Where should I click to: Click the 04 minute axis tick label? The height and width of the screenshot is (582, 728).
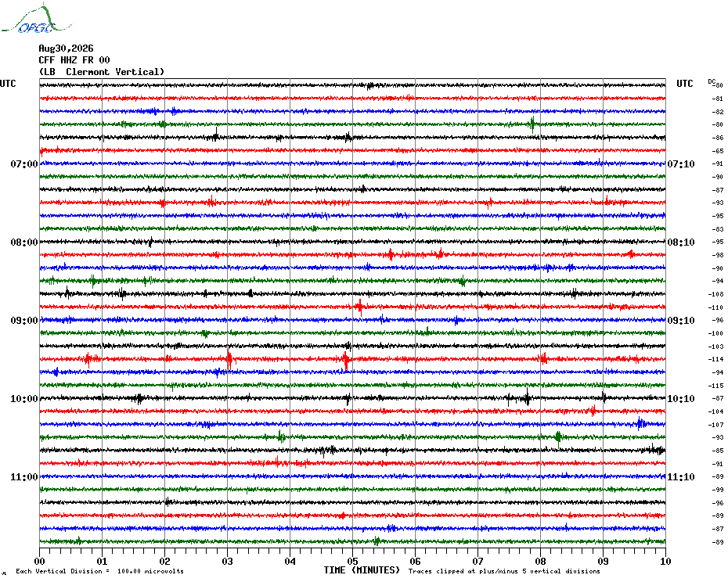(290, 561)
